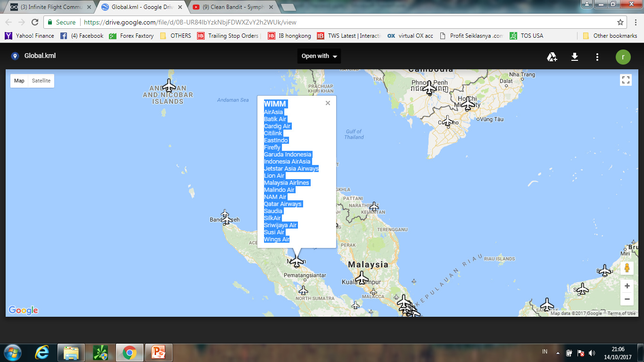Screen dimensions: 644x362
Task: Zoom out on the map
Action: (627, 299)
